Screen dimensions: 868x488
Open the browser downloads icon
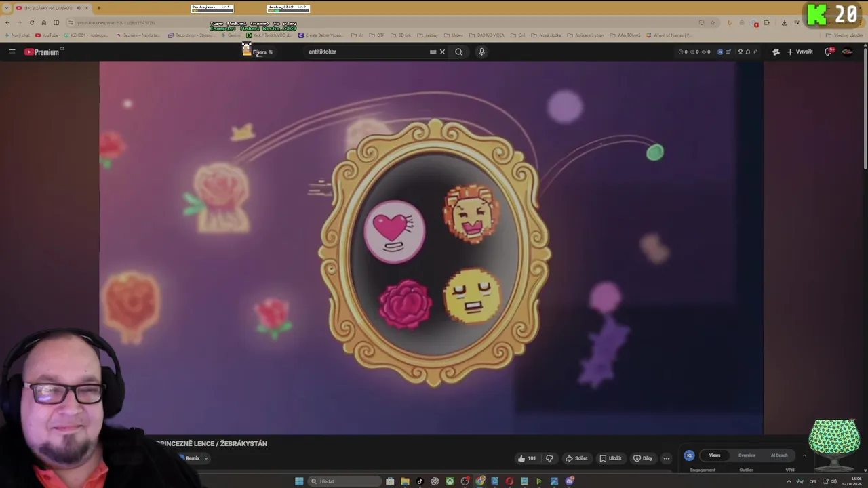click(785, 22)
